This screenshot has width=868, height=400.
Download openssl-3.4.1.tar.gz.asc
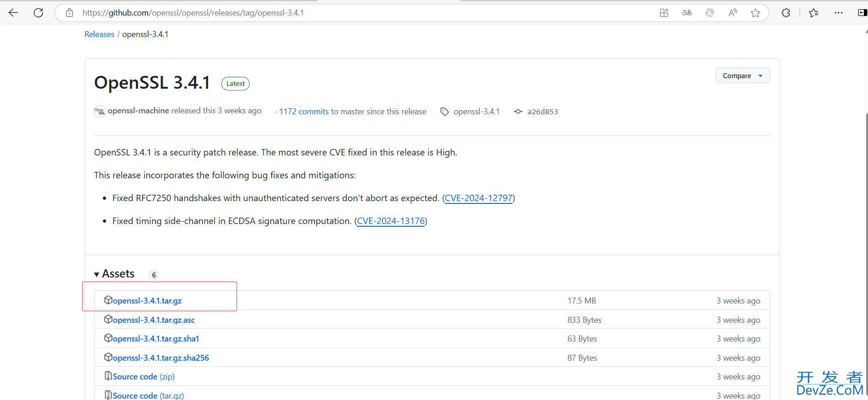[154, 320]
